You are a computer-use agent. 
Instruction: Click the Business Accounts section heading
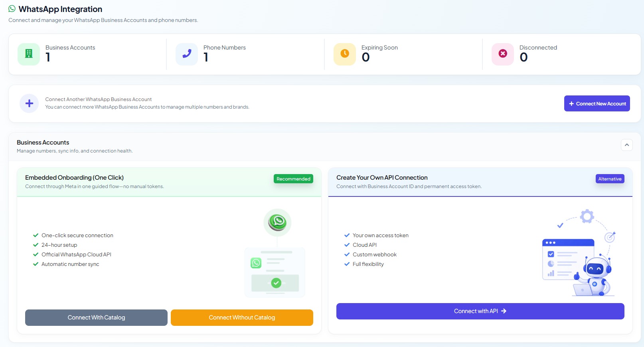43,143
